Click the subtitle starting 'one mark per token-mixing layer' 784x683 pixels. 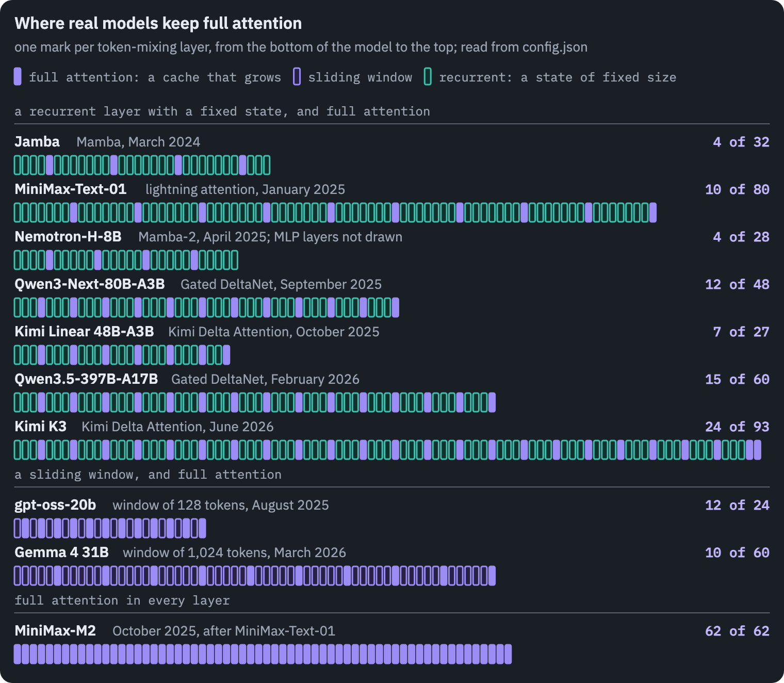(x=301, y=47)
